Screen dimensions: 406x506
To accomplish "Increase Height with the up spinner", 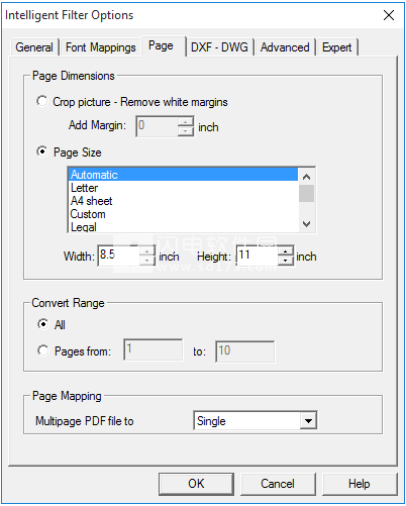I will tap(286, 251).
